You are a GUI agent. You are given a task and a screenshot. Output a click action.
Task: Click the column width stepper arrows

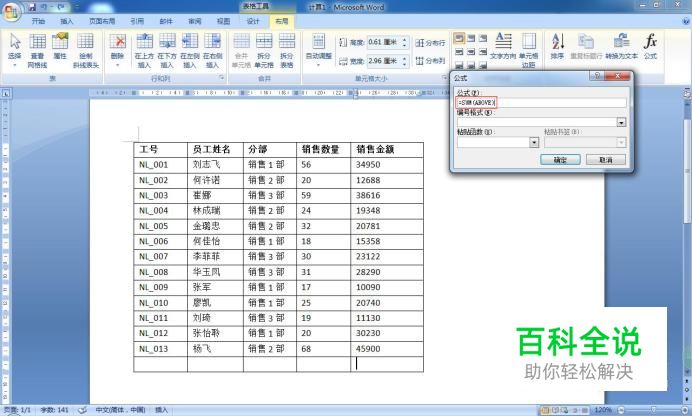tap(404, 61)
